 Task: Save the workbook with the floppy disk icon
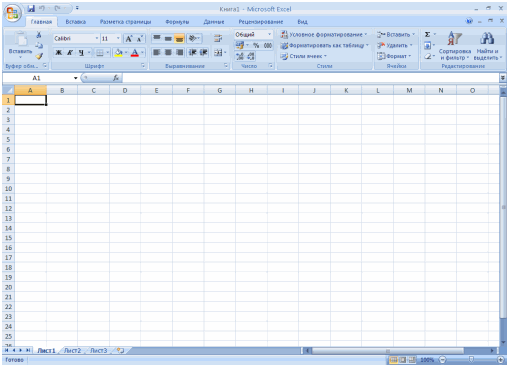click(31, 8)
